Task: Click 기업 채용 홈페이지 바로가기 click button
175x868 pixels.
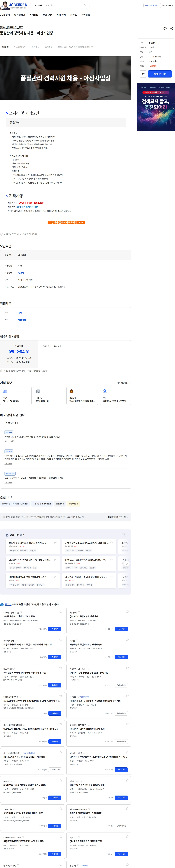Action: coord(66,222)
